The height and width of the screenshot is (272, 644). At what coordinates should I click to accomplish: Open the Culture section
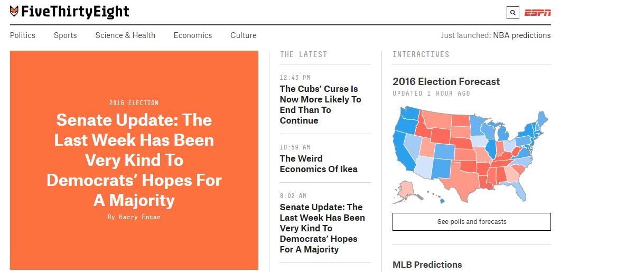[244, 35]
